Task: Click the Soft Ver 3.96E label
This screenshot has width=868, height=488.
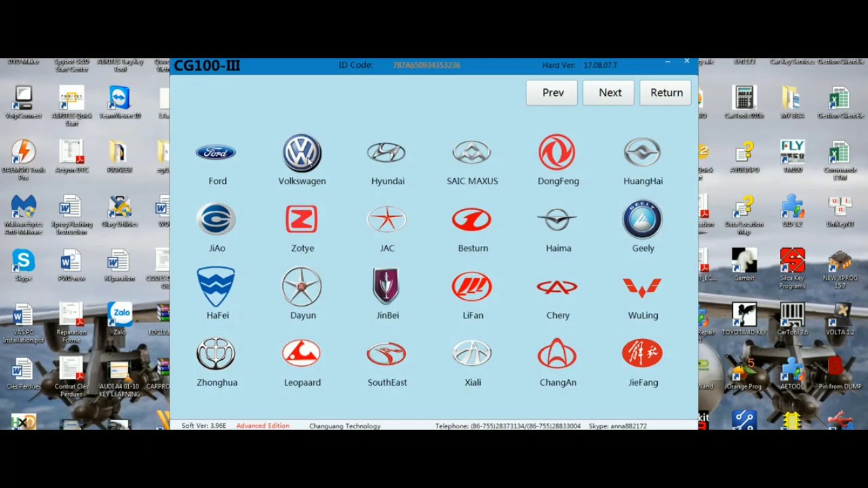Action: 203,426
